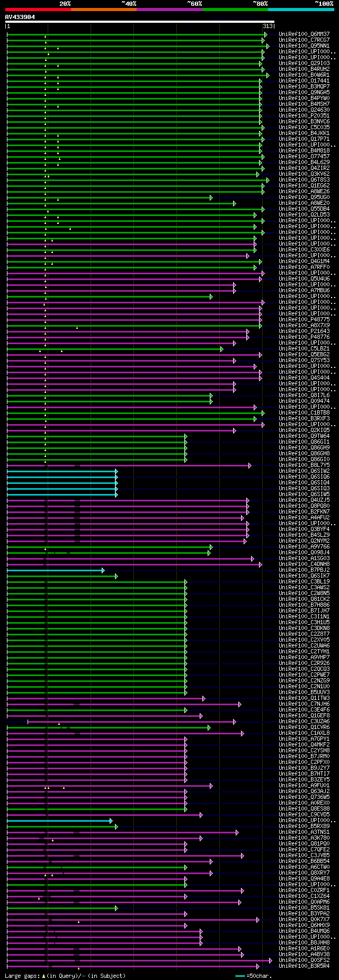Select label UniRef100_Q2KIQ5
The height and width of the screenshot is (980, 339).
pos(304,430)
